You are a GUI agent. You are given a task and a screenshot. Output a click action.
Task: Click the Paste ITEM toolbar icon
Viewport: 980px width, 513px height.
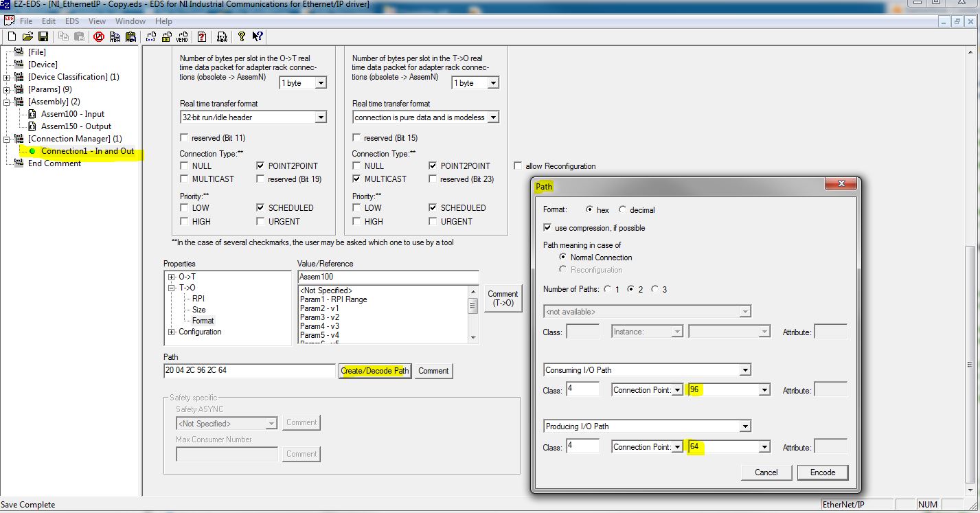click(x=130, y=36)
